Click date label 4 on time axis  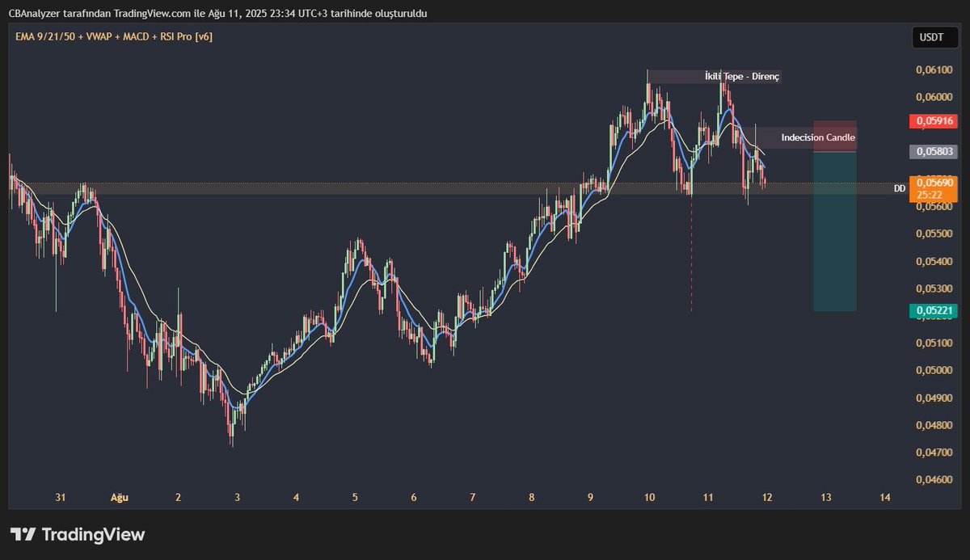pyautogui.click(x=296, y=498)
